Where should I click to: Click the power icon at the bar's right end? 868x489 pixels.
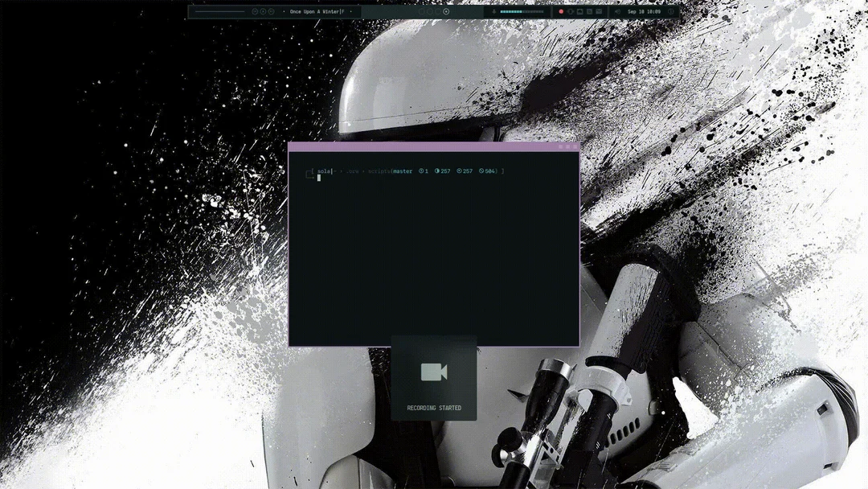pyautogui.click(x=672, y=12)
